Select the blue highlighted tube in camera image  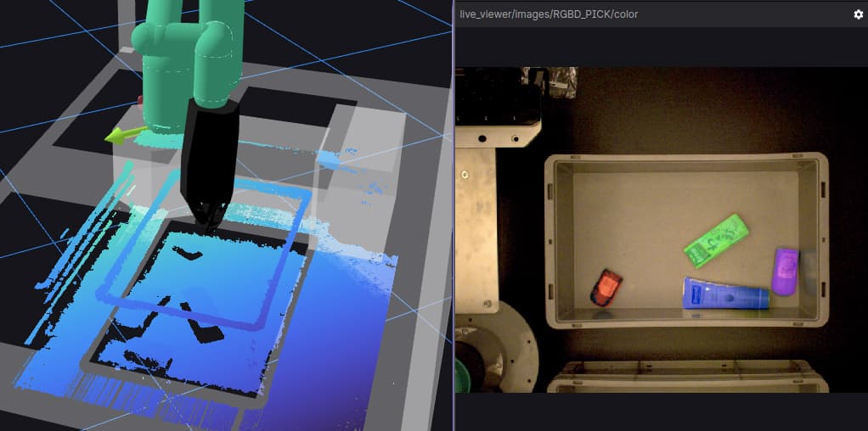(725, 294)
